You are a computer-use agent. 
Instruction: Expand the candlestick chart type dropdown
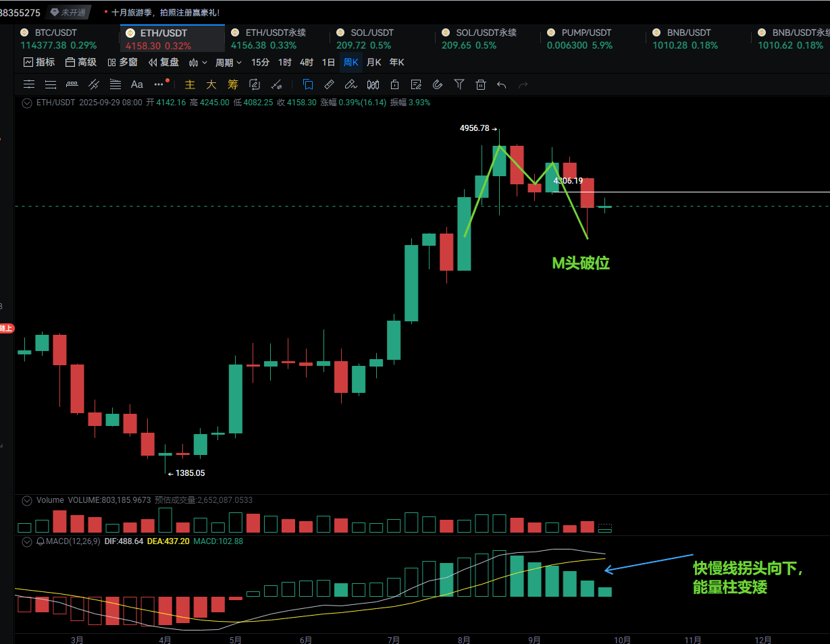click(x=199, y=62)
